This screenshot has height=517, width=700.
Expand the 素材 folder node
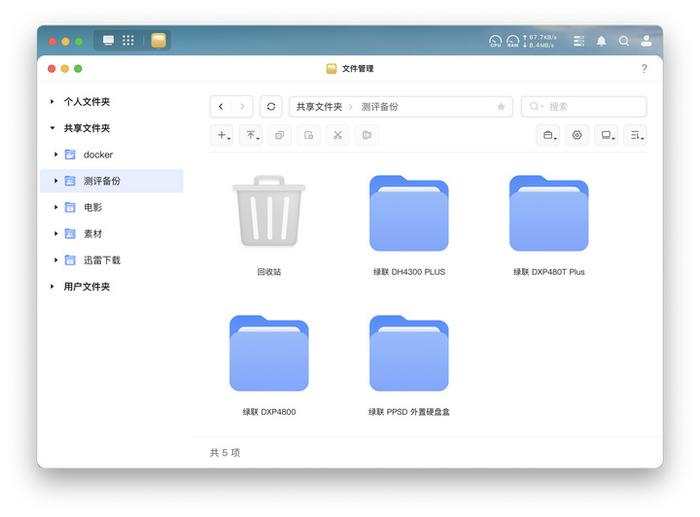56,233
